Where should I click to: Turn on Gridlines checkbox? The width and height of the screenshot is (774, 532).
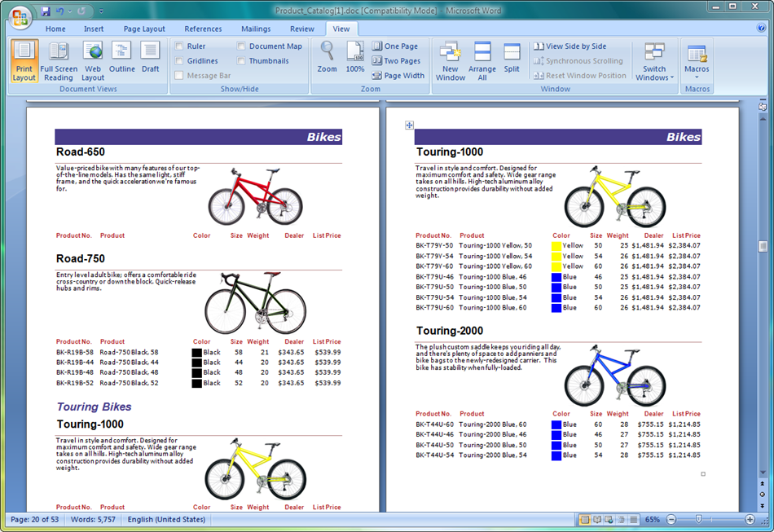point(179,61)
